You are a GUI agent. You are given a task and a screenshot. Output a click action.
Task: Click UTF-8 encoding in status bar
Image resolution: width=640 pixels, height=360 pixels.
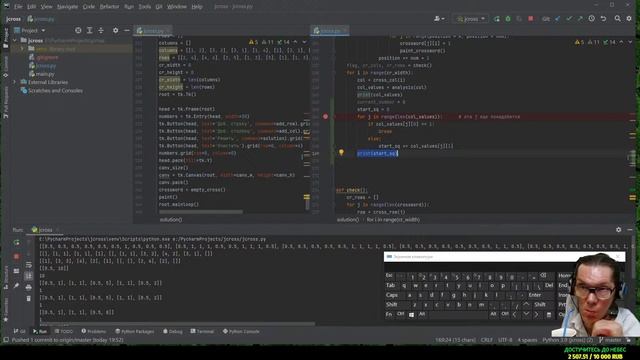pos(505,340)
